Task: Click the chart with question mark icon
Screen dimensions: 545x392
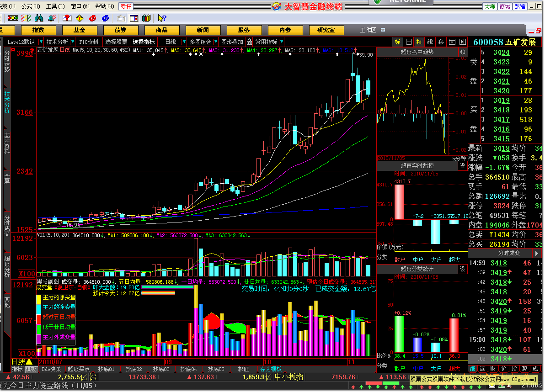Action: pyautogui.click(x=67, y=18)
